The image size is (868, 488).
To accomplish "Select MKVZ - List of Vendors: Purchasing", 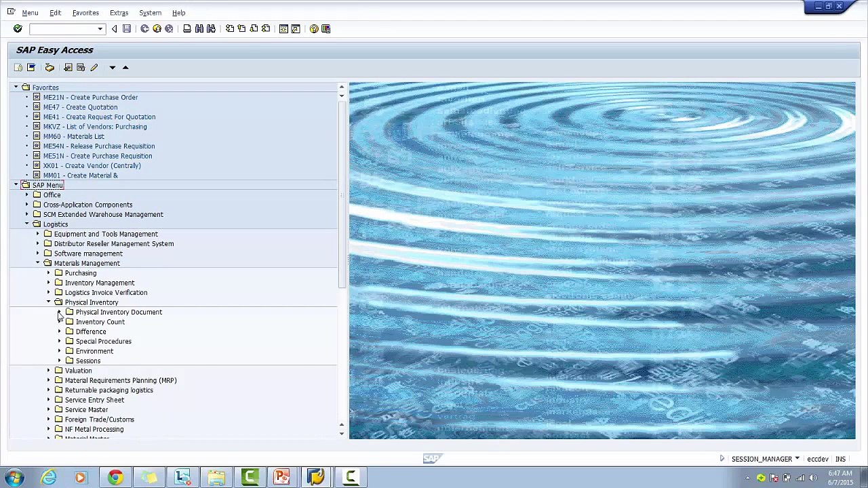I will [x=94, y=127].
